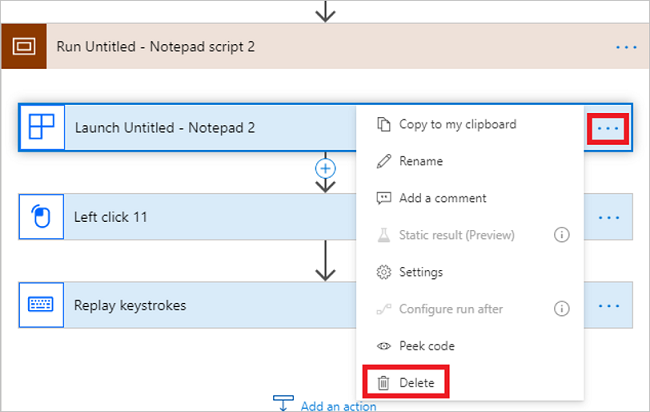Click the Launch Untitled Notepad 2 app icon

[x=41, y=127]
